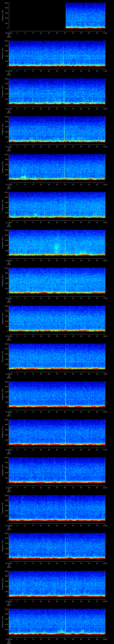The height and width of the screenshot is (644, 114).
Task: Click the bright patch near 100 Hz in 22:13:00 panel
Action: (x=24, y=177)
